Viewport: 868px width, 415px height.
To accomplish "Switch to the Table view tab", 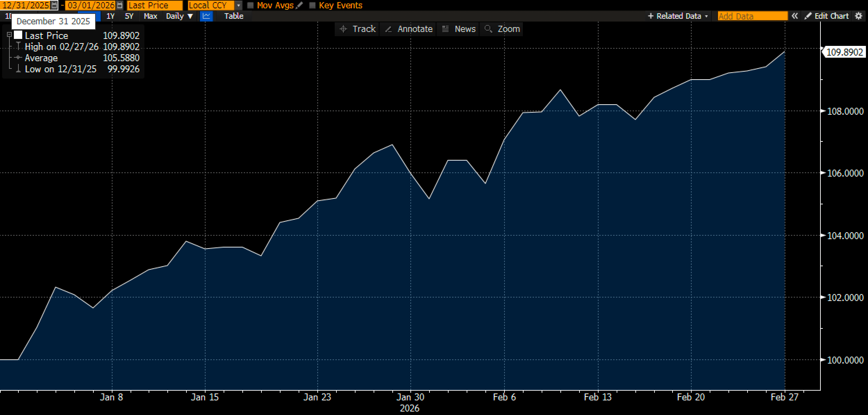I will [234, 16].
